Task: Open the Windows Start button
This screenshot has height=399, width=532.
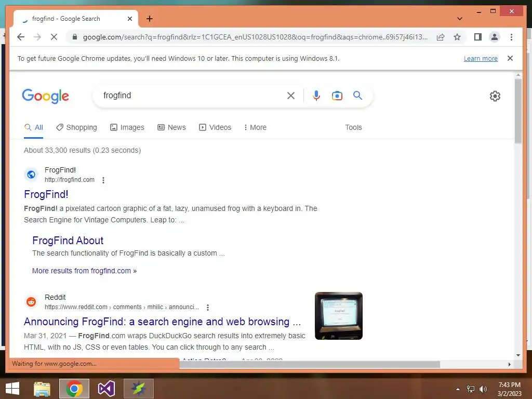Action: (12, 389)
